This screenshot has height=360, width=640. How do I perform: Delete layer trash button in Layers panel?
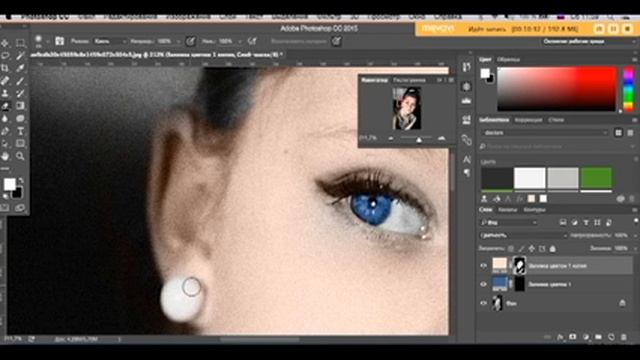(624, 337)
